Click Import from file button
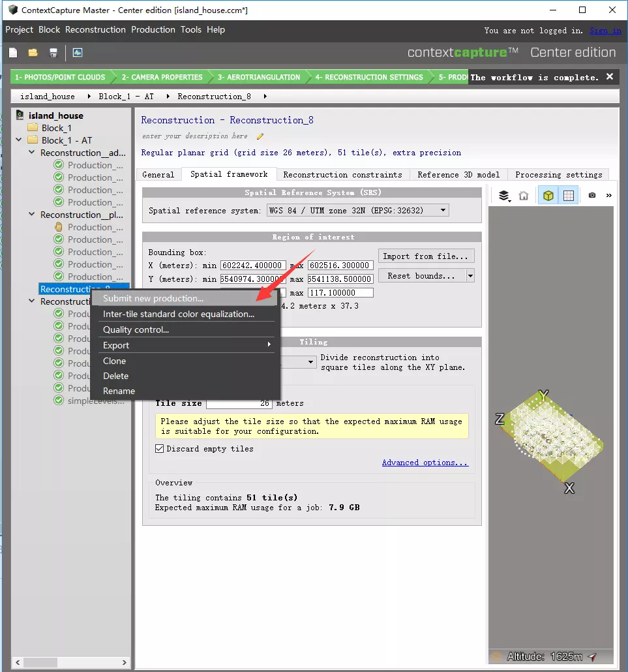The height and width of the screenshot is (672, 628). click(x=426, y=256)
